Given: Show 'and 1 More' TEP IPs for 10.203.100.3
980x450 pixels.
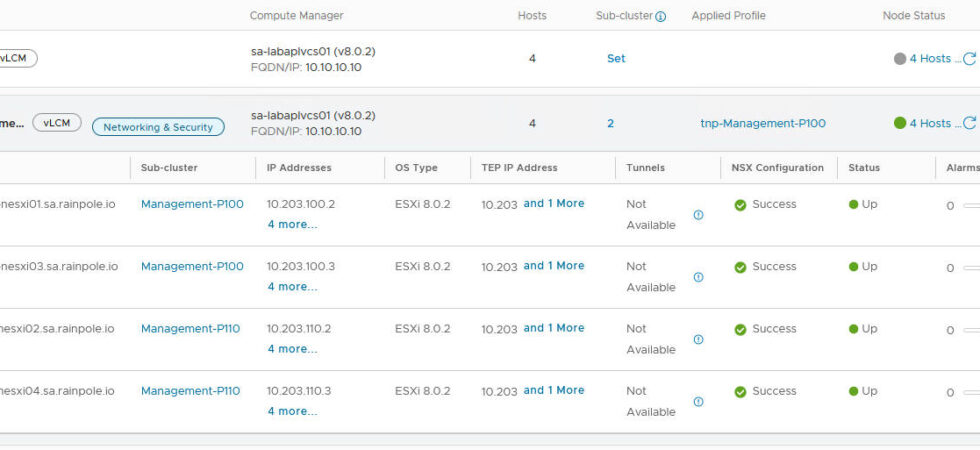Looking at the screenshot, I should (553, 266).
